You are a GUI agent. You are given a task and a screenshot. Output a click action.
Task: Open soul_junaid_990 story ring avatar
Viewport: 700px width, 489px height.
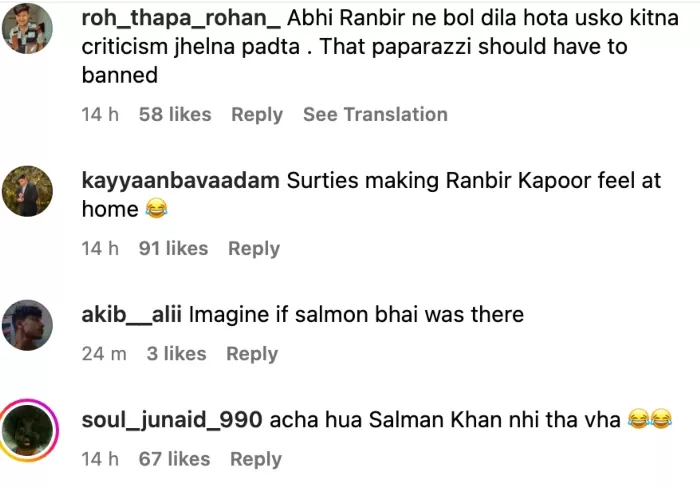(x=28, y=429)
